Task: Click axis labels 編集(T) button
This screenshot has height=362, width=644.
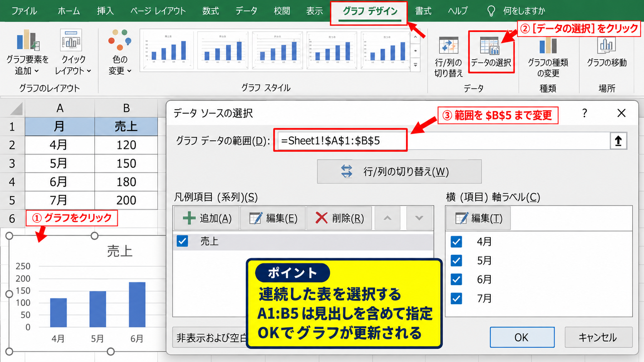Action: (478, 218)
